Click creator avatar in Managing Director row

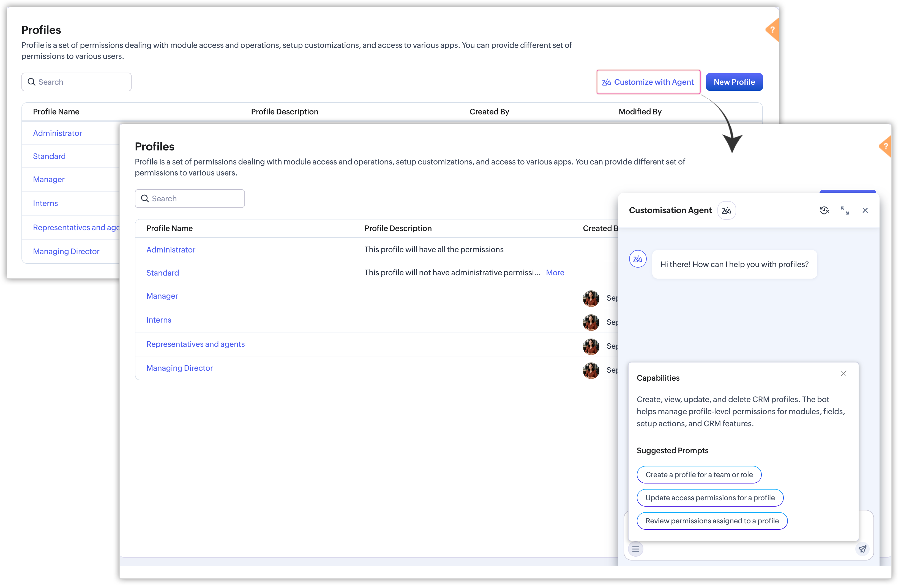click(591, 370)
